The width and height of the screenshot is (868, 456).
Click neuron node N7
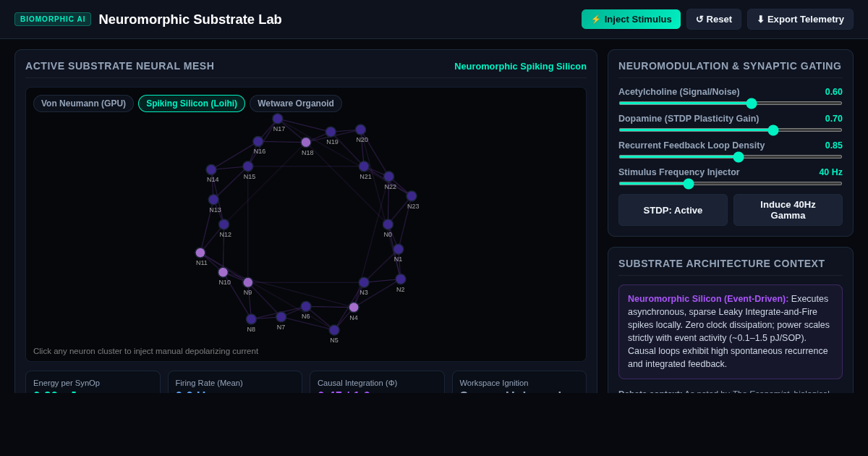281,317
